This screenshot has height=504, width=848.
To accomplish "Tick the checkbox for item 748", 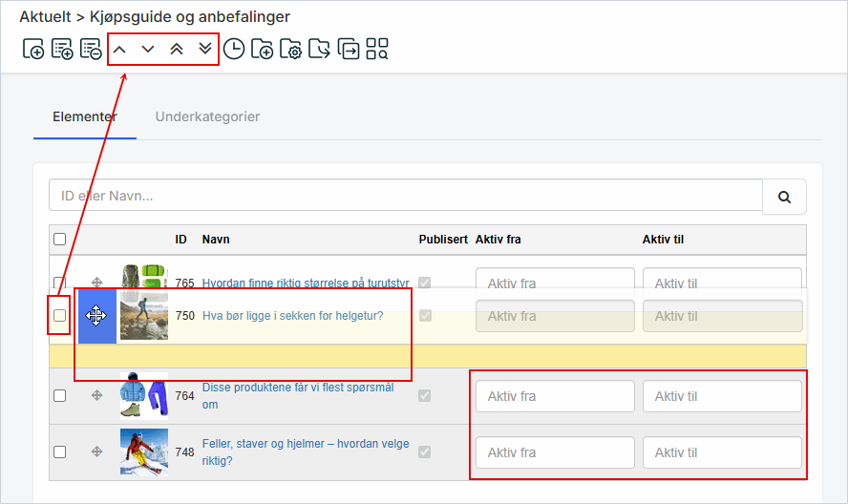I will 59,451.
